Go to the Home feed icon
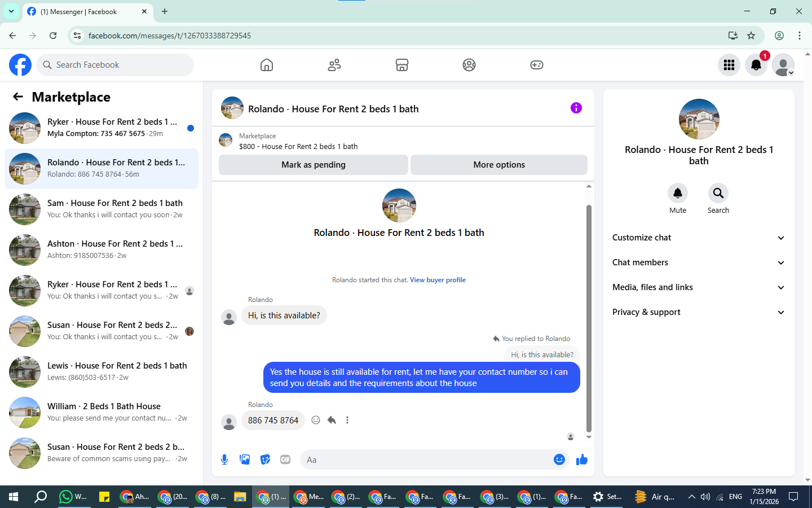The image size is (812, 508). pos(267,65)
